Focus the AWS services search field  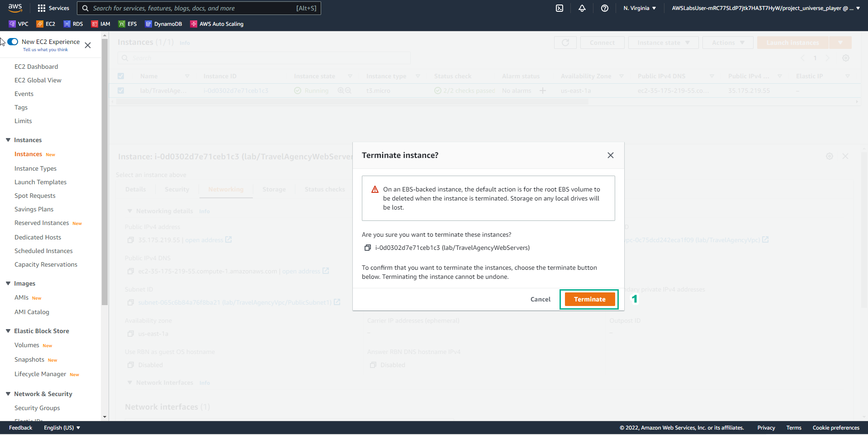coord(199,8)
